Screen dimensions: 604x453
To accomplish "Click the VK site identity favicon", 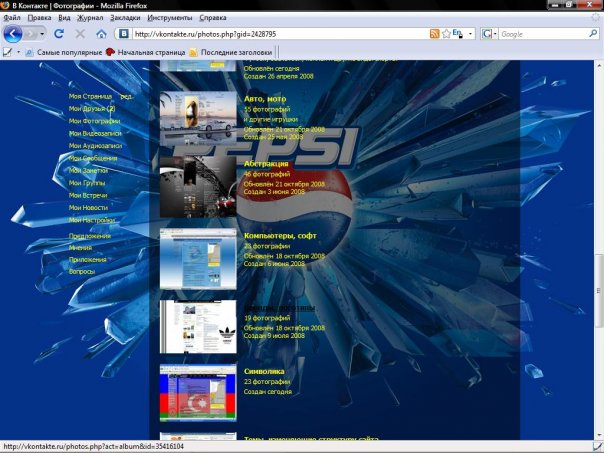I will (124, 34).
